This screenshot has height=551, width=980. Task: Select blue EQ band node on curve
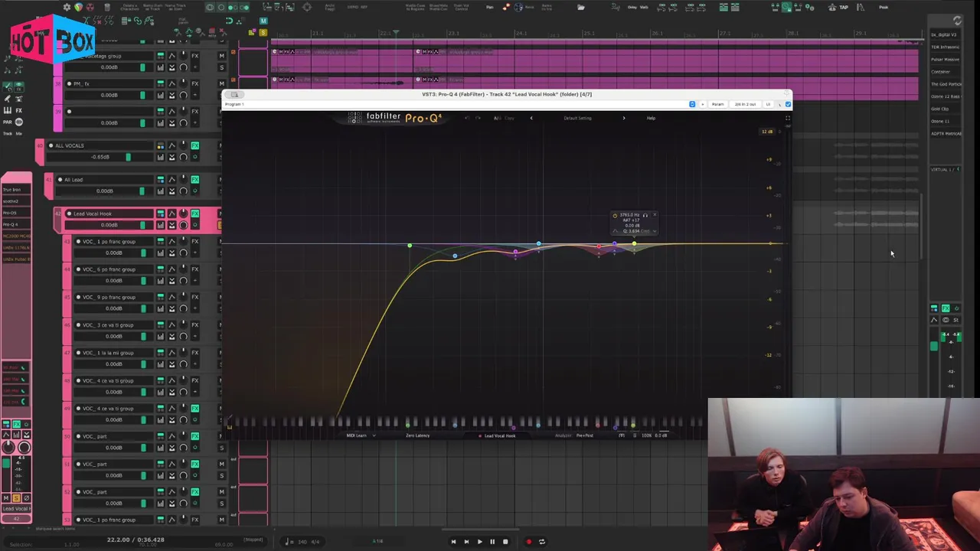click(x=455, y=256)
